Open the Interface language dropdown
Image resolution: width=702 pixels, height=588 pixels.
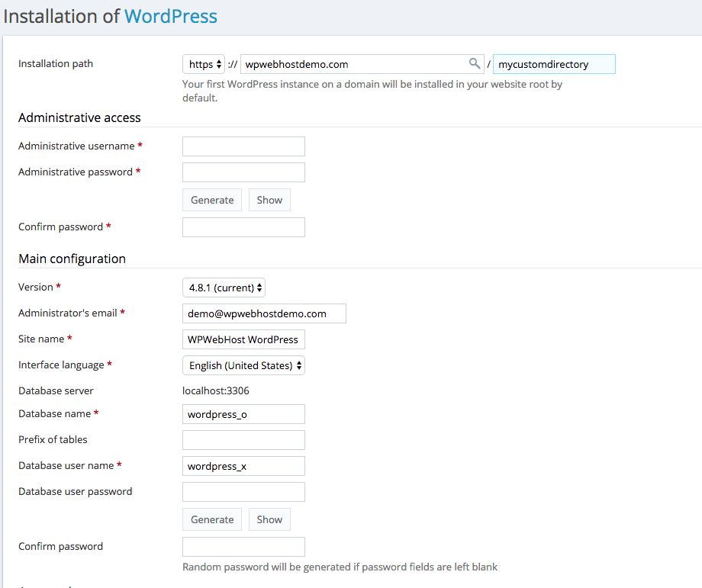coord(243,365)
